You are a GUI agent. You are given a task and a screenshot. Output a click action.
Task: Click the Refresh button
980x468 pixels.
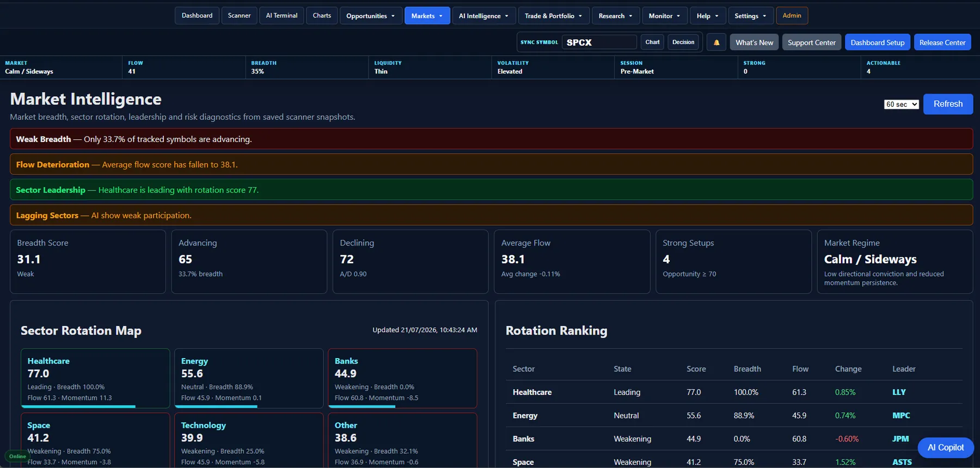coord(948,104)
